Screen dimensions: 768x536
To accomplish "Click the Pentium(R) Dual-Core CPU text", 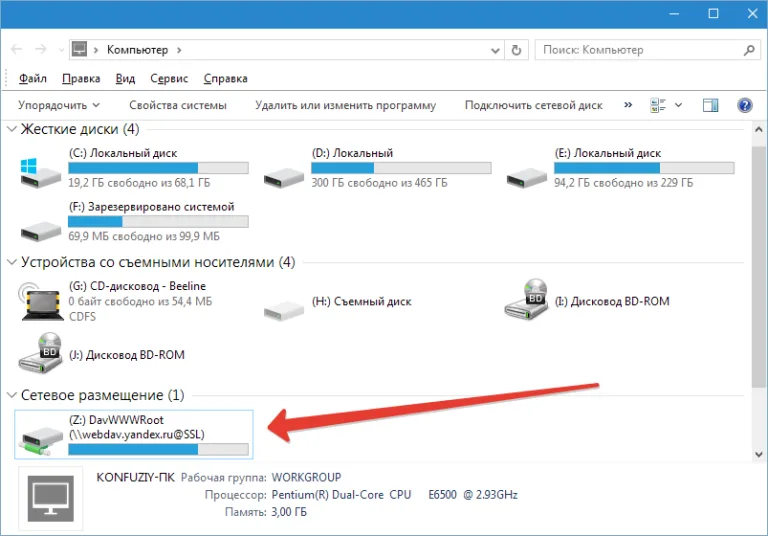I will [x=341, y=495].
